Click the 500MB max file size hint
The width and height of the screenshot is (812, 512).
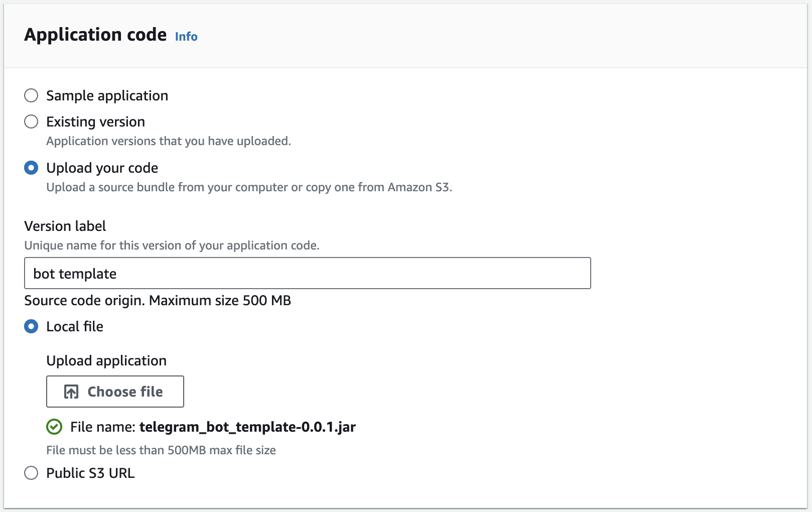(x=161, y=450)
